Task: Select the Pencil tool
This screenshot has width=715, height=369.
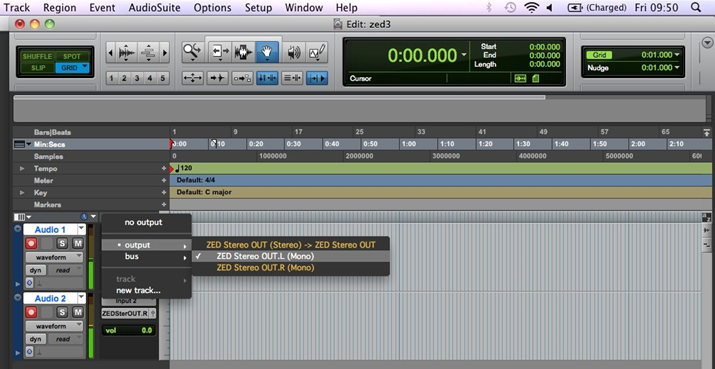Action: pyautogui.click(x=316, y=52)
